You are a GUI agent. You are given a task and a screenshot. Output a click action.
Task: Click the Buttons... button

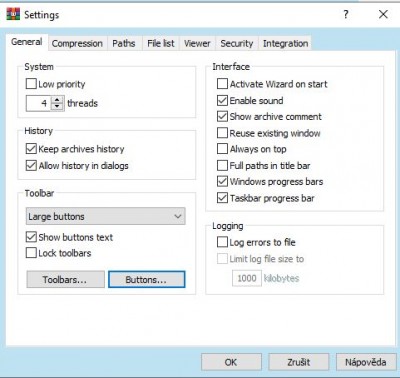[x=146, y=279]
